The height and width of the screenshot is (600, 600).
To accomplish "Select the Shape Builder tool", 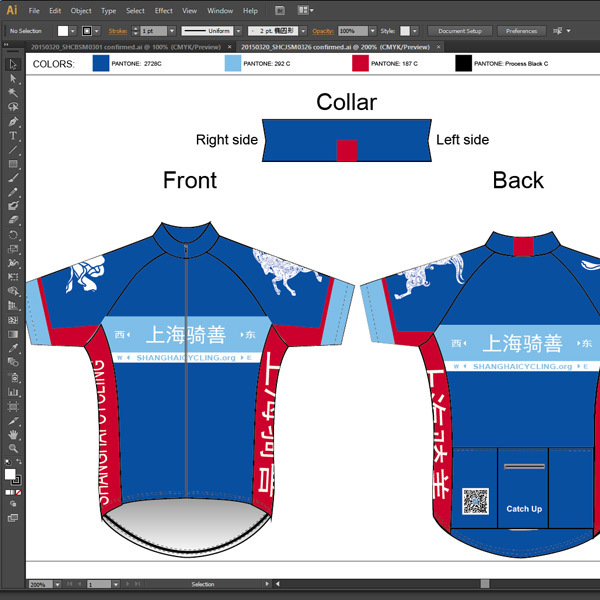I will (13, 291).
